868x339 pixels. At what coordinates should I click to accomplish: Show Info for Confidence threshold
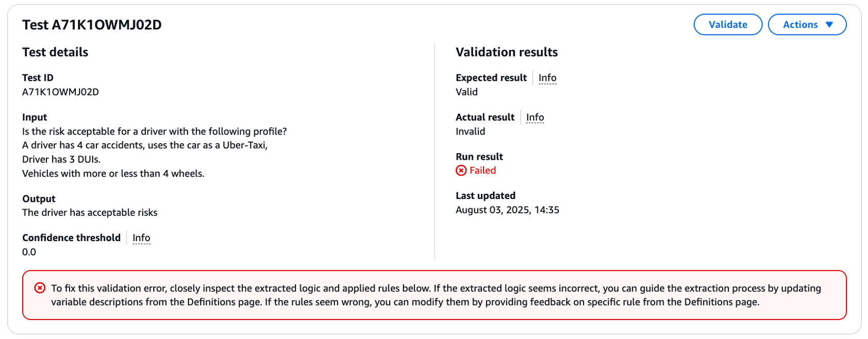coord(141,238)
